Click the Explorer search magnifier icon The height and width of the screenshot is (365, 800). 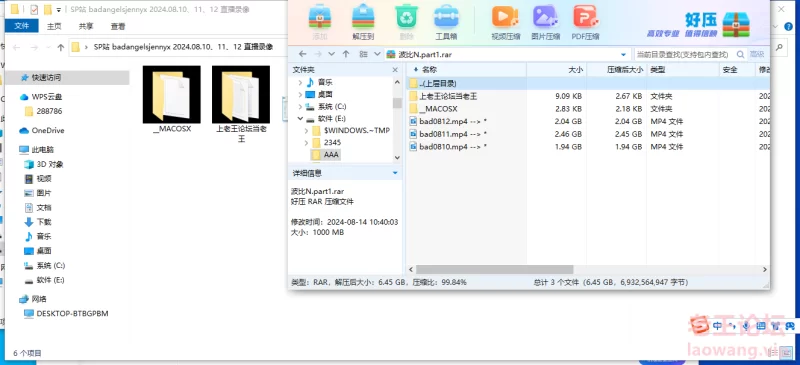coord(779,47)
